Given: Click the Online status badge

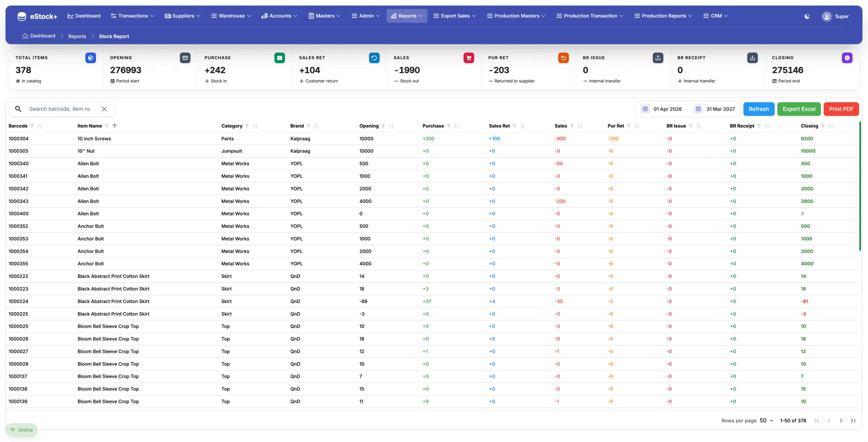Looking at the screenshot, I should coord(21,430).
